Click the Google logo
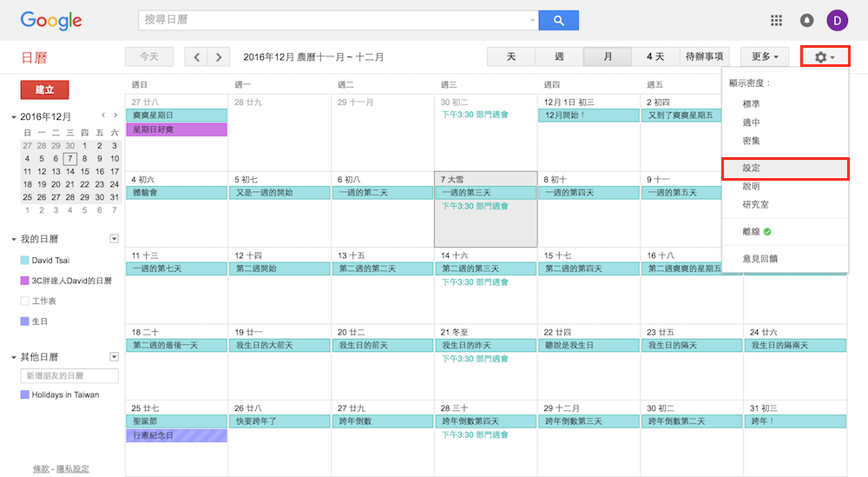 tap(51, 20)
